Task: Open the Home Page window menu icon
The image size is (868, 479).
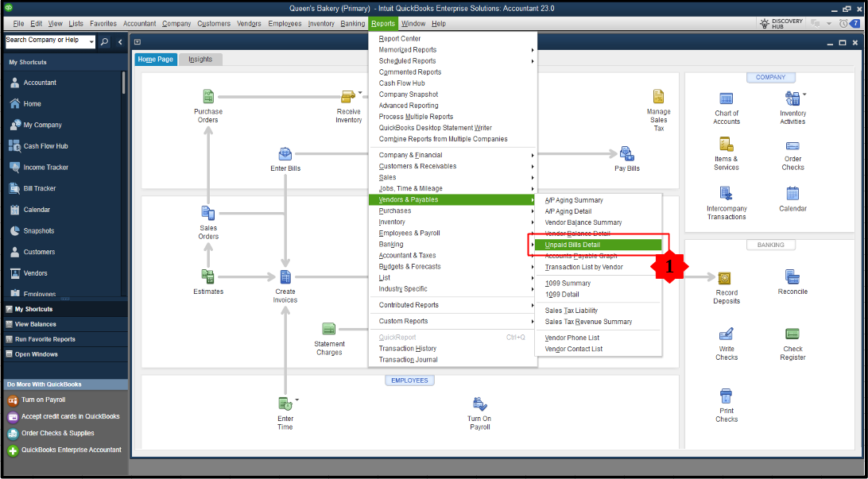Action: [138, 42]
